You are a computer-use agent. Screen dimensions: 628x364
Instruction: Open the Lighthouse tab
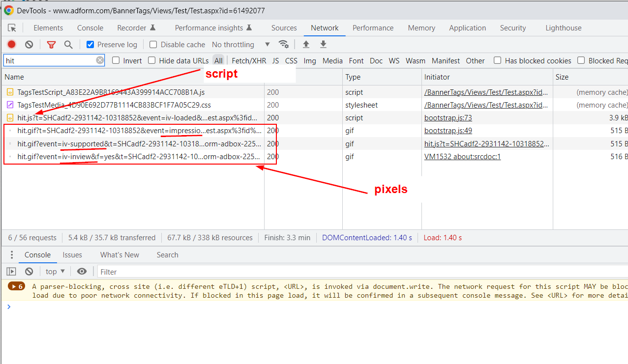pos(564,28)
